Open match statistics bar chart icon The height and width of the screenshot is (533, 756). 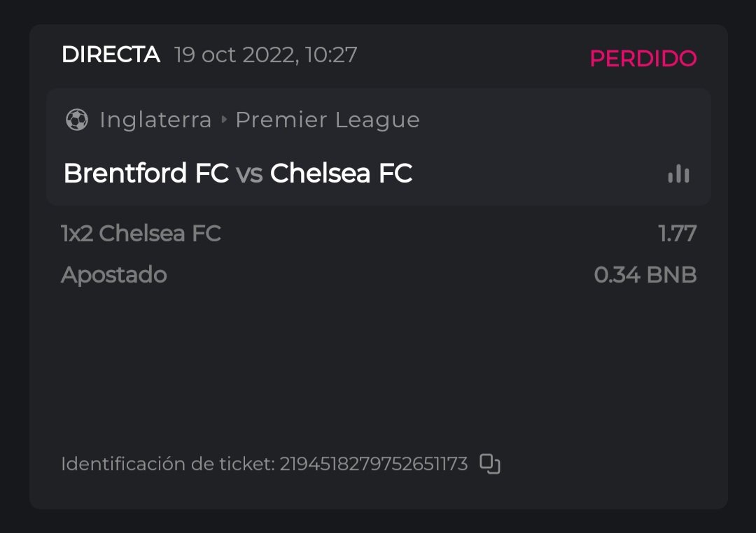point(678,173)
